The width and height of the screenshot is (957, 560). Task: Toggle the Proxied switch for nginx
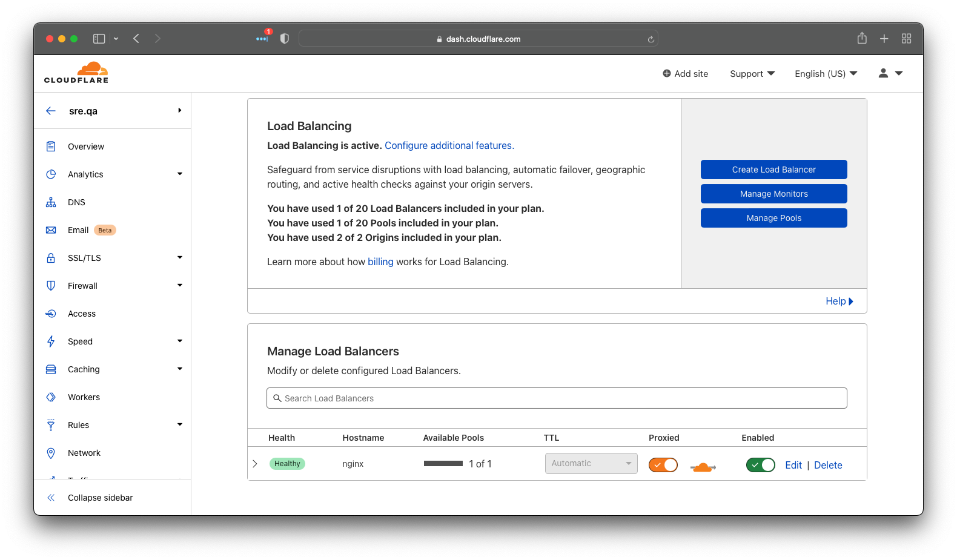pos(663,465)
